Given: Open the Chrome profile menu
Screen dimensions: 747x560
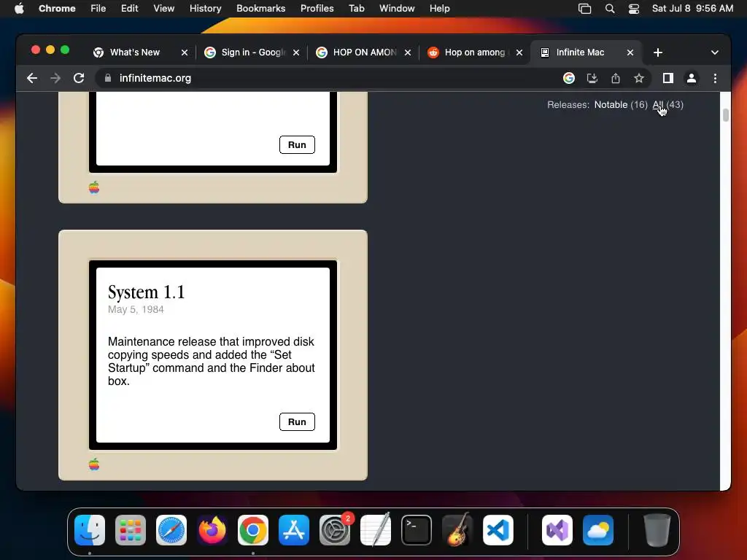Looking at the screenshot, I should [692, 78].
